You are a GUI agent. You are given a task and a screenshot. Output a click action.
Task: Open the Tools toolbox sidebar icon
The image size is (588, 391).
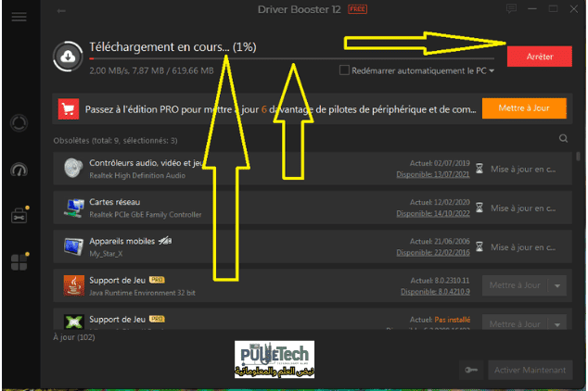(19, 216)
